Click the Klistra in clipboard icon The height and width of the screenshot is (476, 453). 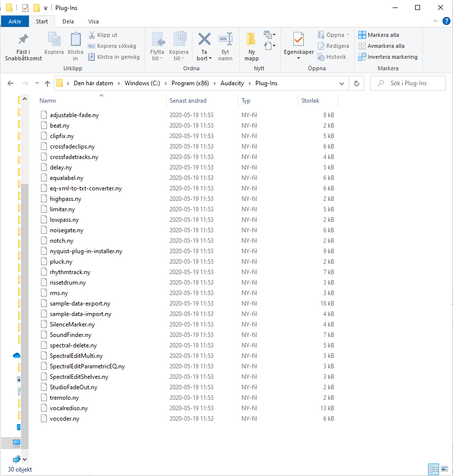(x=75, y=40)
